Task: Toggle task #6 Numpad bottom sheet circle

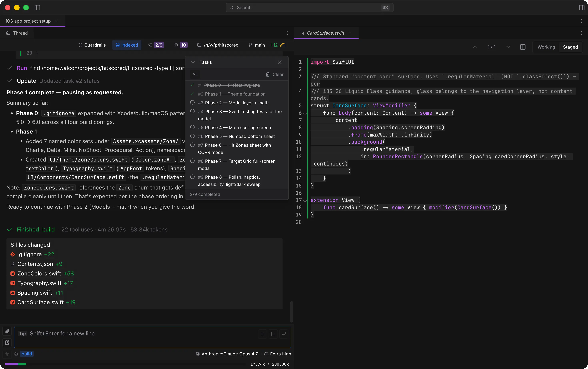Action: point(192,136)
